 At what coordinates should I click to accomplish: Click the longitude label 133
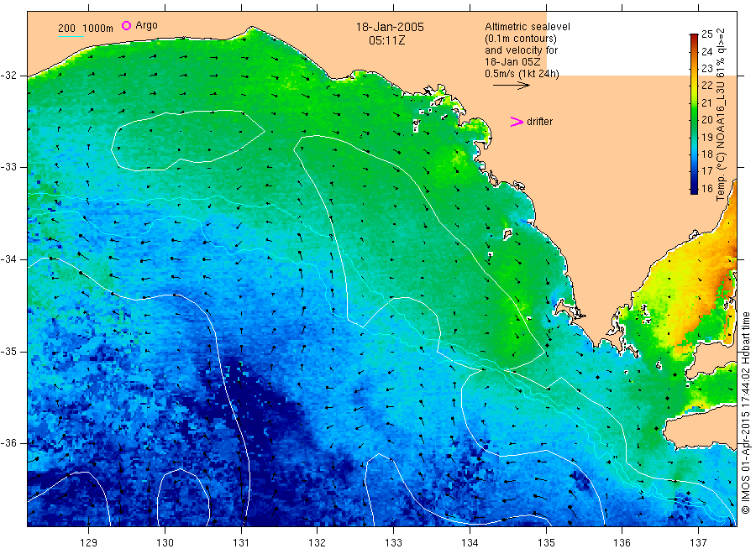393,543
